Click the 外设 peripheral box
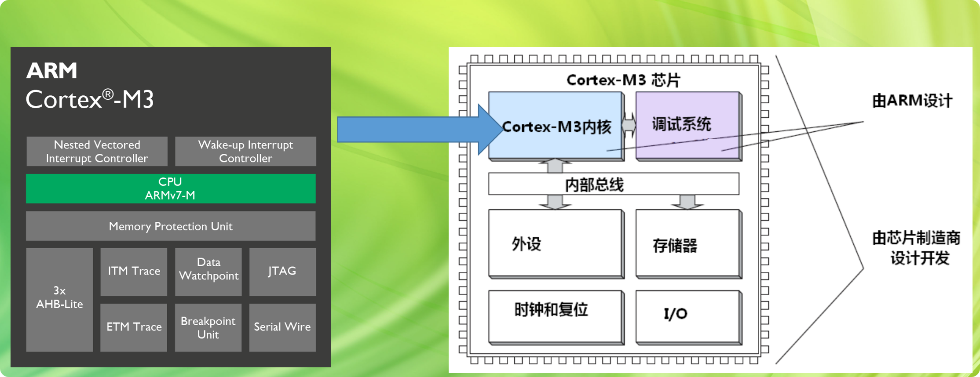Image resolution: width=980 pixels, height=377 pixels. [556, 244]
